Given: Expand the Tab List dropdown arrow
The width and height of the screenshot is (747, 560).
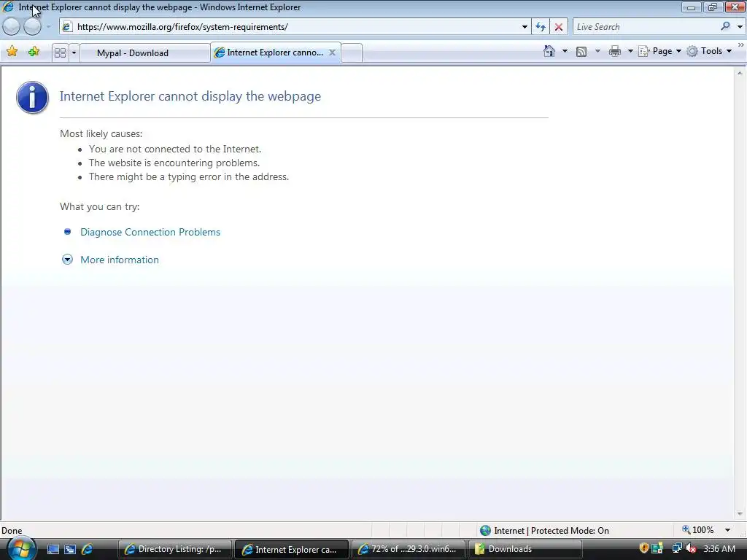Looking at the screenshot, I should tap(74, 52).
